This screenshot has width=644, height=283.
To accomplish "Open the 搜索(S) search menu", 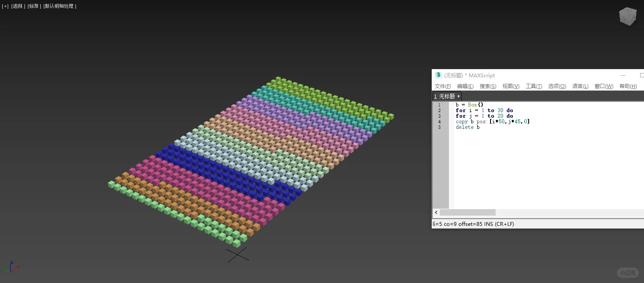I will click(x=488, y=86).
